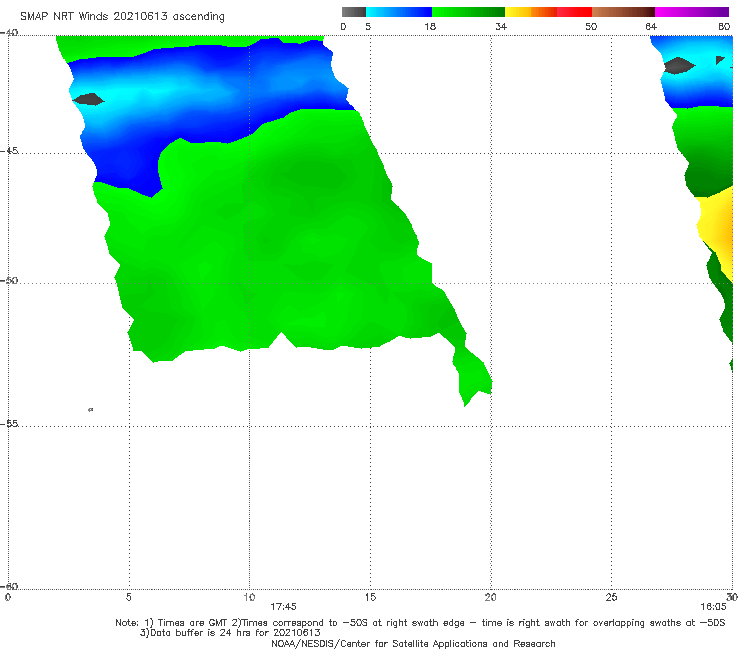
Task: Click the gray segment of the wind color bar
Action: coord(353,12)
